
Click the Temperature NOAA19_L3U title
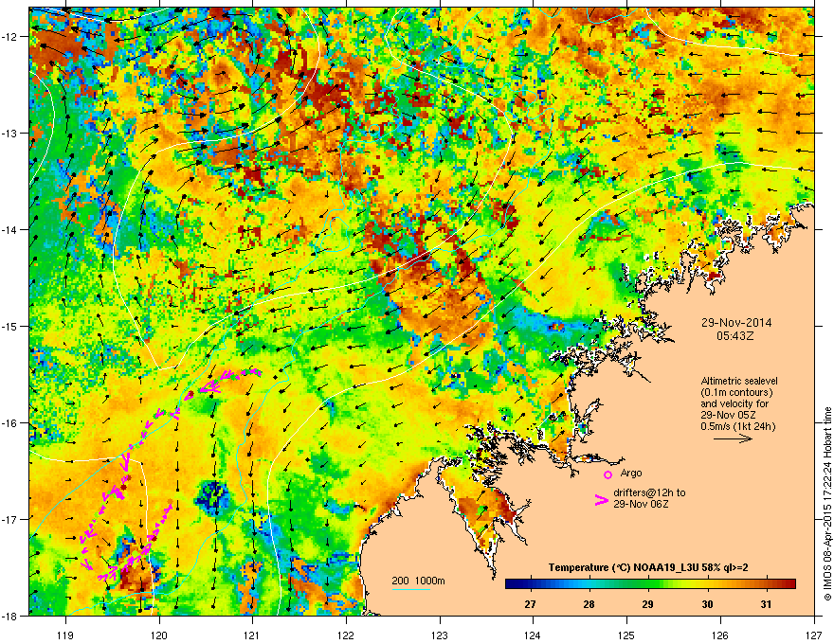tap(648, 568)
